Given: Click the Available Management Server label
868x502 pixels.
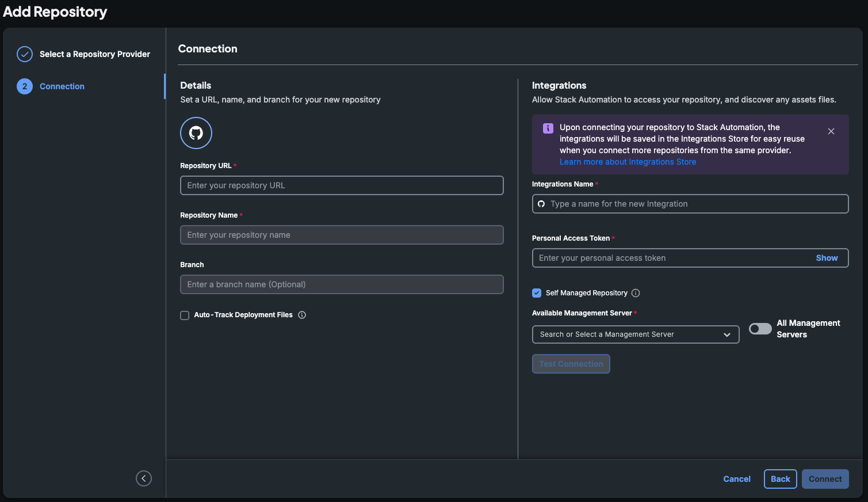Looking at the screenshot, I should point(582,313).
